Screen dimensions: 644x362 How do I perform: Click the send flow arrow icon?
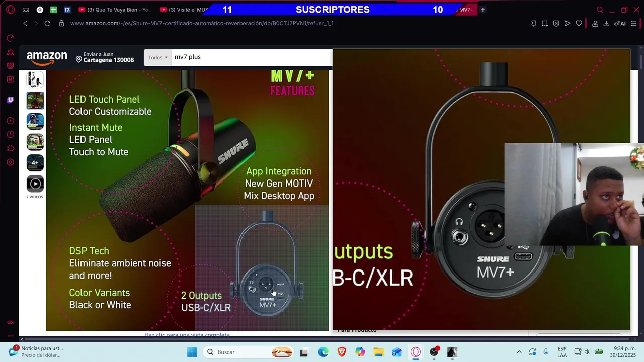568,23
